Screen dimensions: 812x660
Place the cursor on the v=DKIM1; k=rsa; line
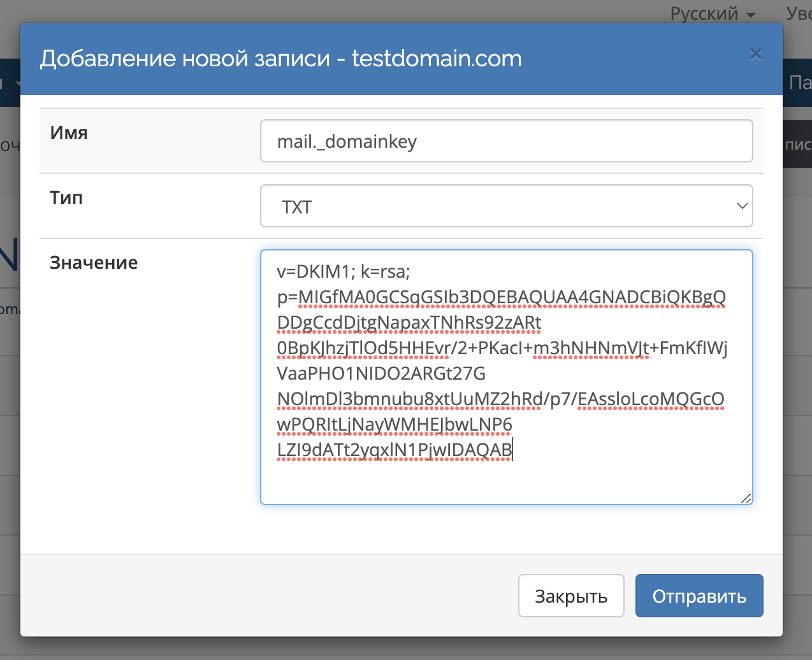pyautogui.click(x=344, y=271)
